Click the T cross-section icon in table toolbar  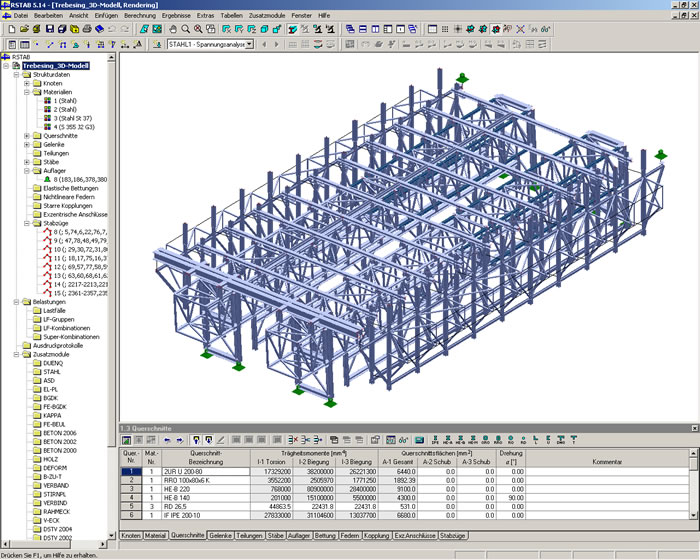point(574,440)
